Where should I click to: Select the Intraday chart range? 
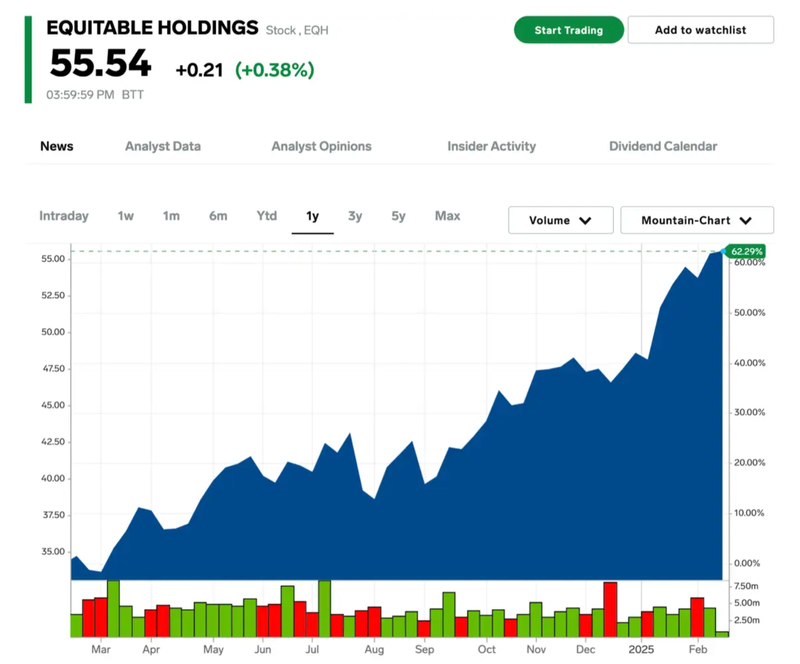coord(64,216)
